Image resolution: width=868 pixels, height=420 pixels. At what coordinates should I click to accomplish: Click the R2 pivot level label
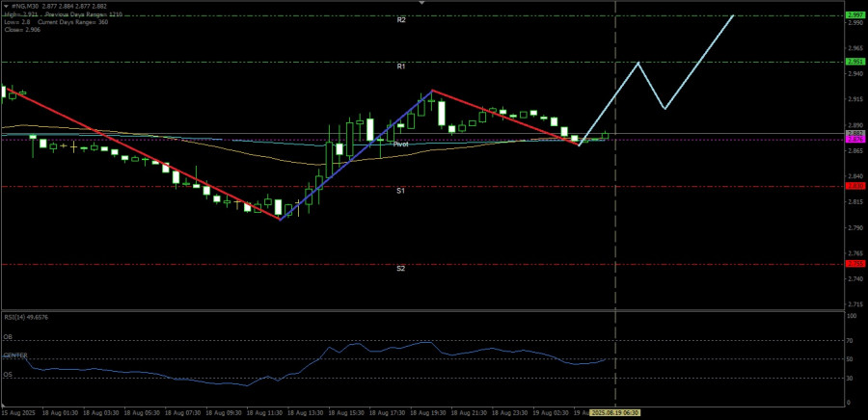point(401,19)
